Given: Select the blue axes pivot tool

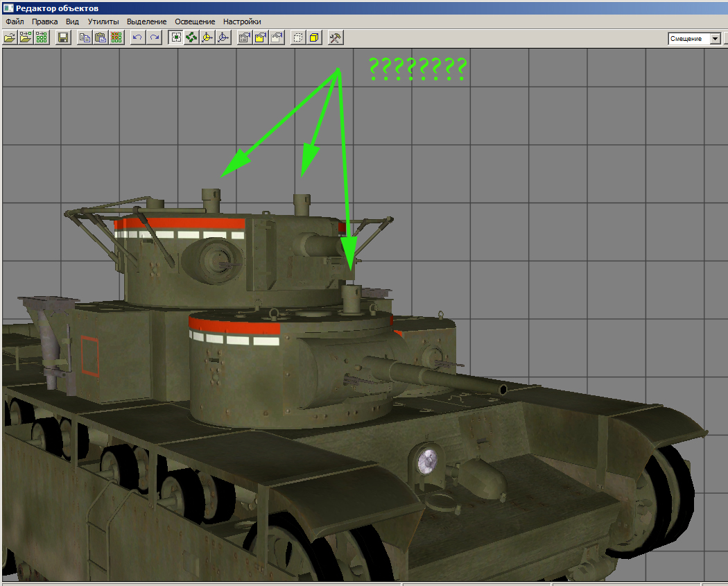Looking at the screenshot, I should (x=223, y=37).
